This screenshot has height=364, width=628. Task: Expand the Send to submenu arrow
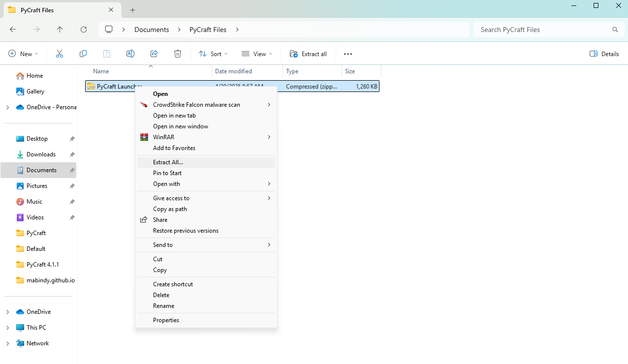coord(269,245)
